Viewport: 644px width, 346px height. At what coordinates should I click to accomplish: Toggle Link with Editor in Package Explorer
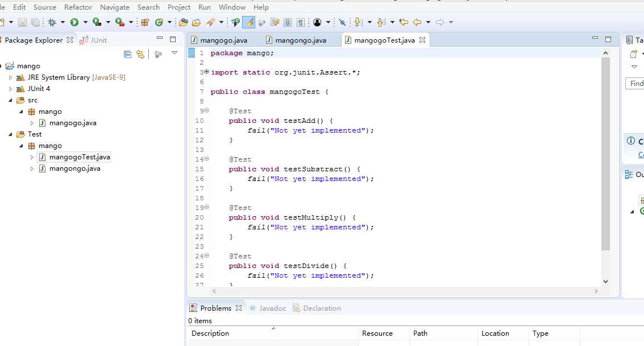coord(140,54)
